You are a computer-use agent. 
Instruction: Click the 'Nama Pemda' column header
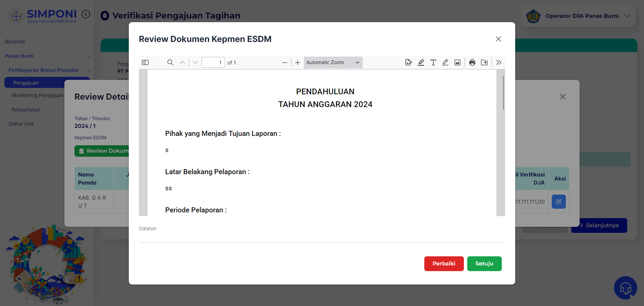(x=94, y=178)
